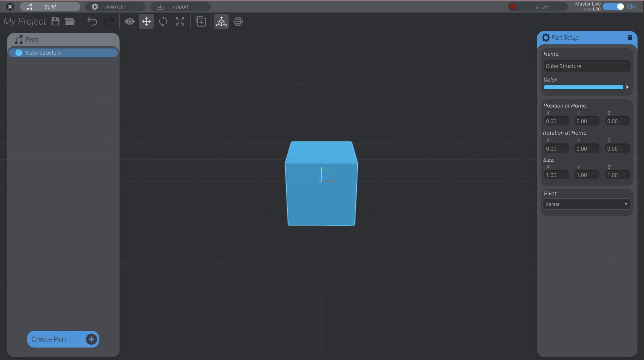Open Part Setup settings gear
This screenshot has width=644, height=360.
tap(546, 38)
